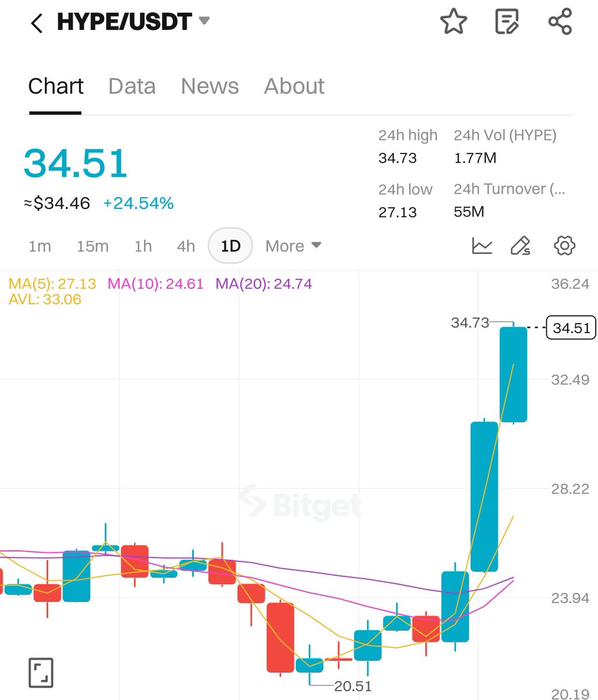
Task: Click the 20.51 low marker on chart
Action: tap(353, 687)
